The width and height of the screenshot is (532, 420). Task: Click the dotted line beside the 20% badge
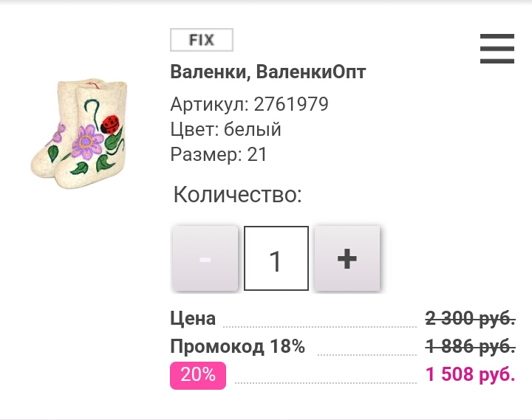coord(325,382)
